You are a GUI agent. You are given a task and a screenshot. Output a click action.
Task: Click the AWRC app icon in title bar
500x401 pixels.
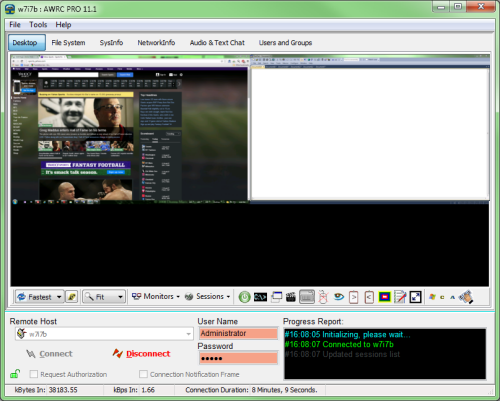[10, 8]
